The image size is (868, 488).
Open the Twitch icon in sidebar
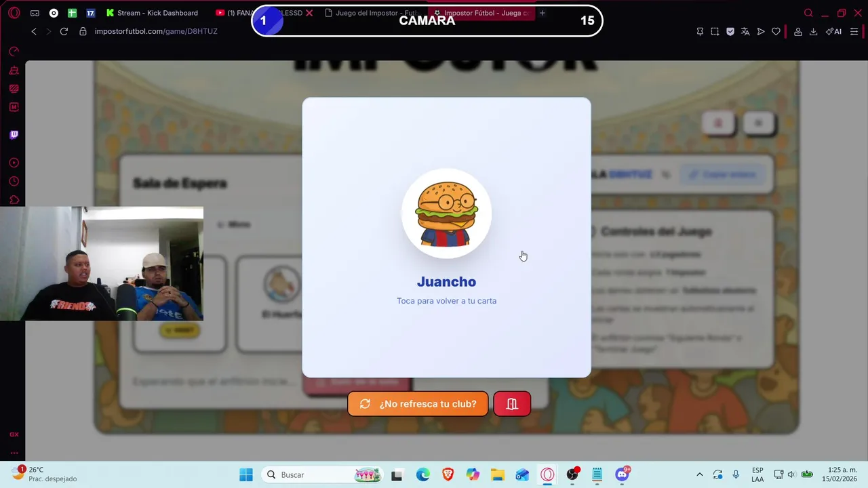(x=14, y=135)
